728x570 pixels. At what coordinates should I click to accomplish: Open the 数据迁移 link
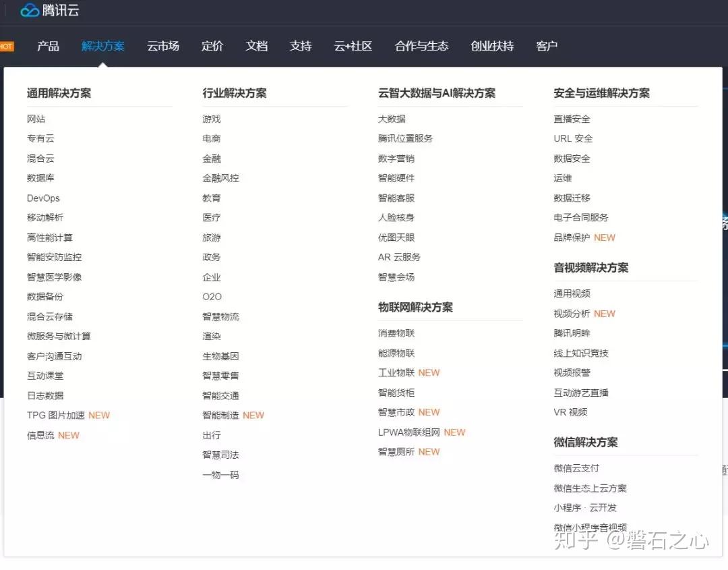(x=572, y=198)
